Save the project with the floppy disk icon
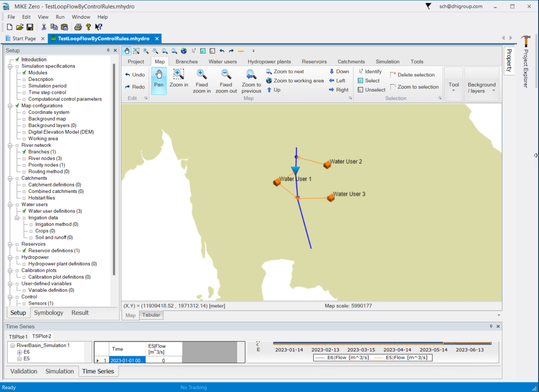The height and width of the screenshot is (392, 539). pyautogui.click(x=30, y=27)
